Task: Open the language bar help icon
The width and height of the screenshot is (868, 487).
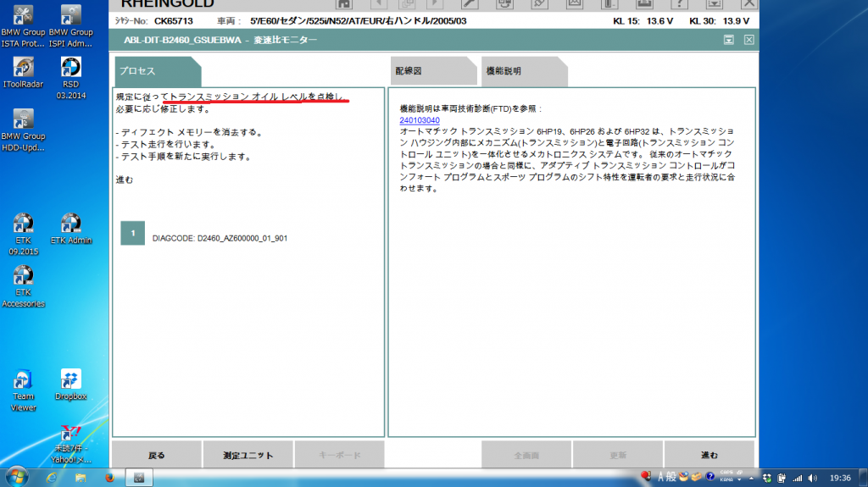Action: pos(709,477)
